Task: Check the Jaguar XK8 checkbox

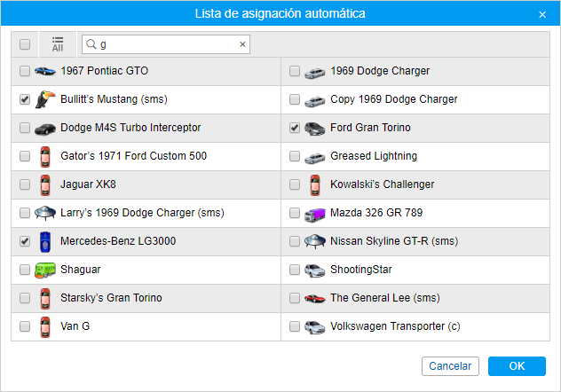Action: (25, 184)
